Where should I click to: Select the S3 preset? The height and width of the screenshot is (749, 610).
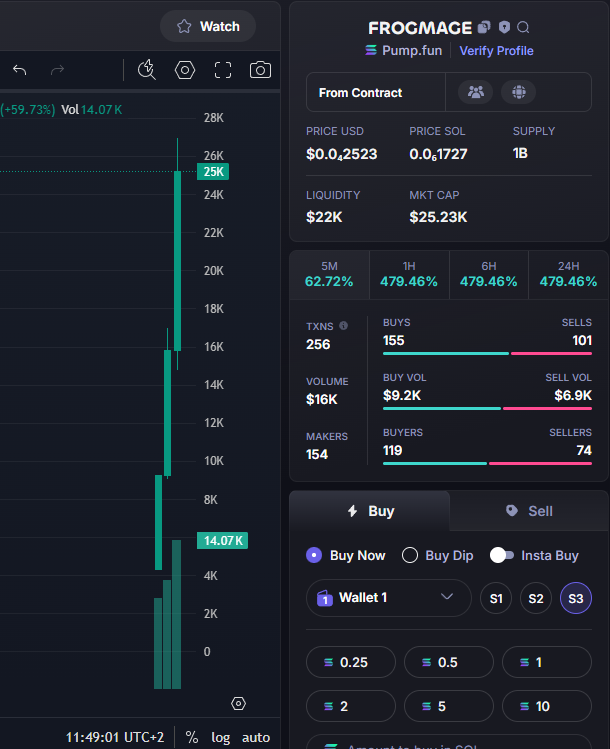(x=576, y=599)
